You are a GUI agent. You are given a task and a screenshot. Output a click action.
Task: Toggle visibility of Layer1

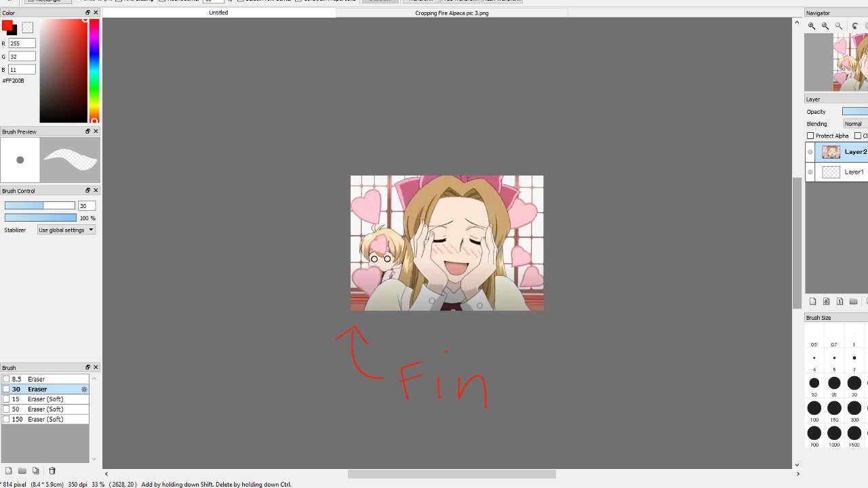click(x=810, y=172)
